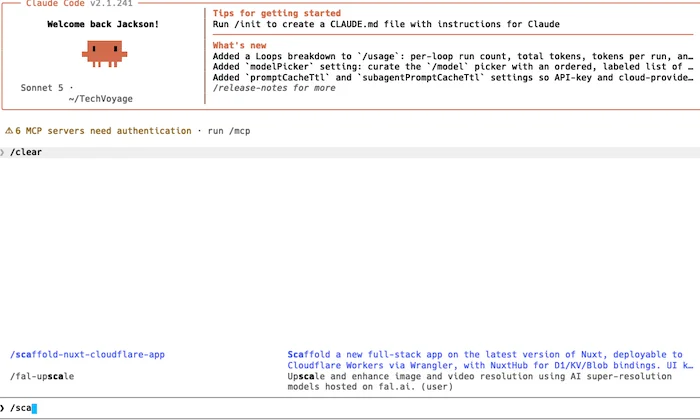Click the "Scaffold a new full-stack app" description
Image resolution: width=700 pixels, height=420 pixels.
490,360
